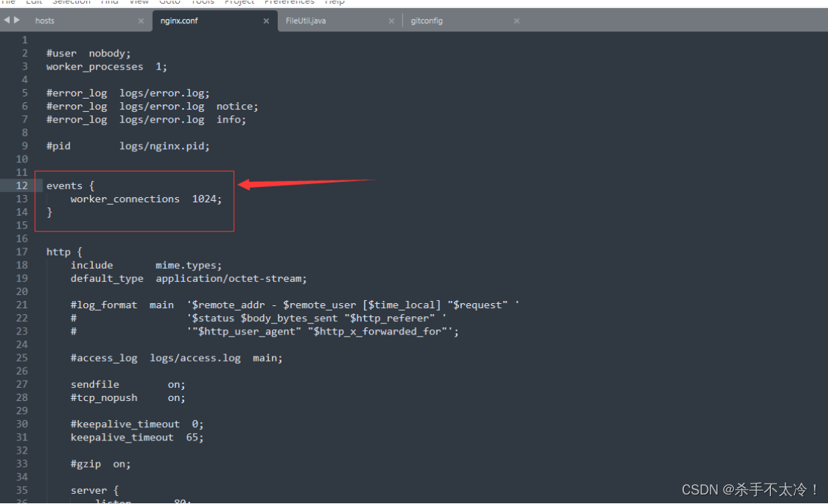Click the '1024;' value
Viewport: 828px width, 504px height.
207,199
